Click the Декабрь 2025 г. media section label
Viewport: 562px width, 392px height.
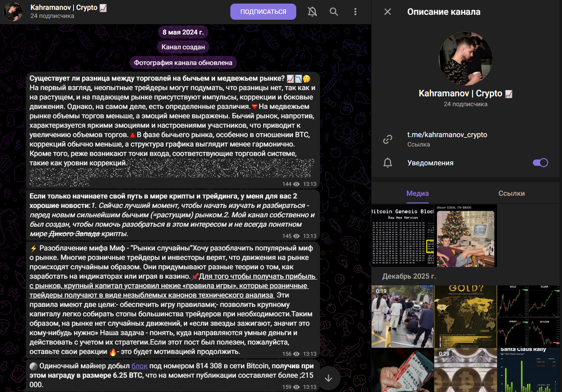409,276
